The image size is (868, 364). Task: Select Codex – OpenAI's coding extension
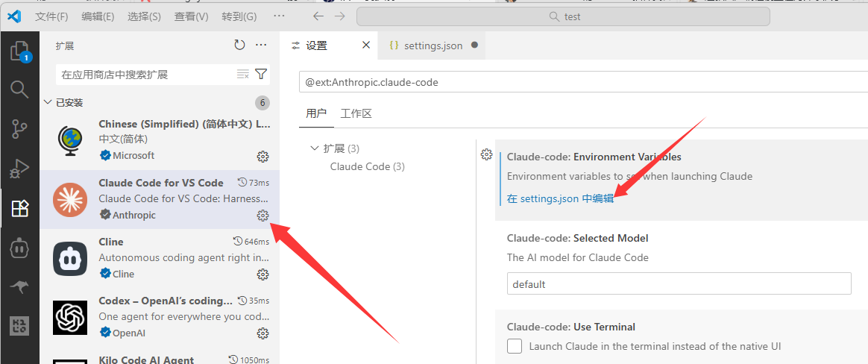coord(160,317)
